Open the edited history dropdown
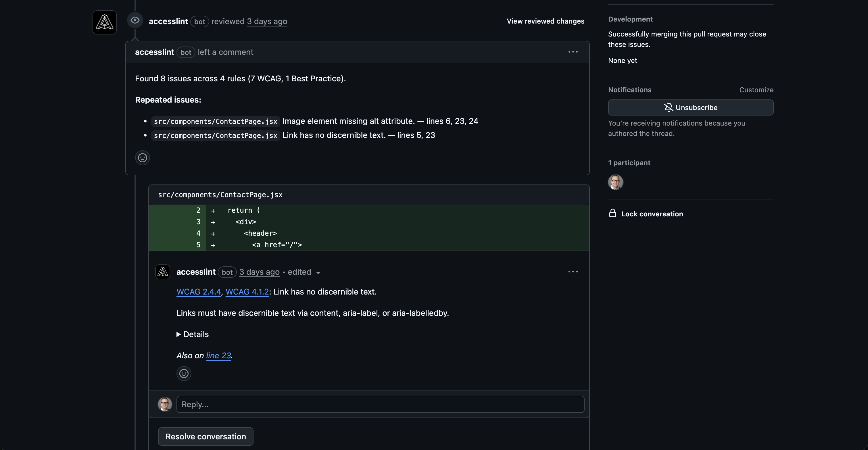The height and width of the screenshot is (450, 868). coord(304,272)
